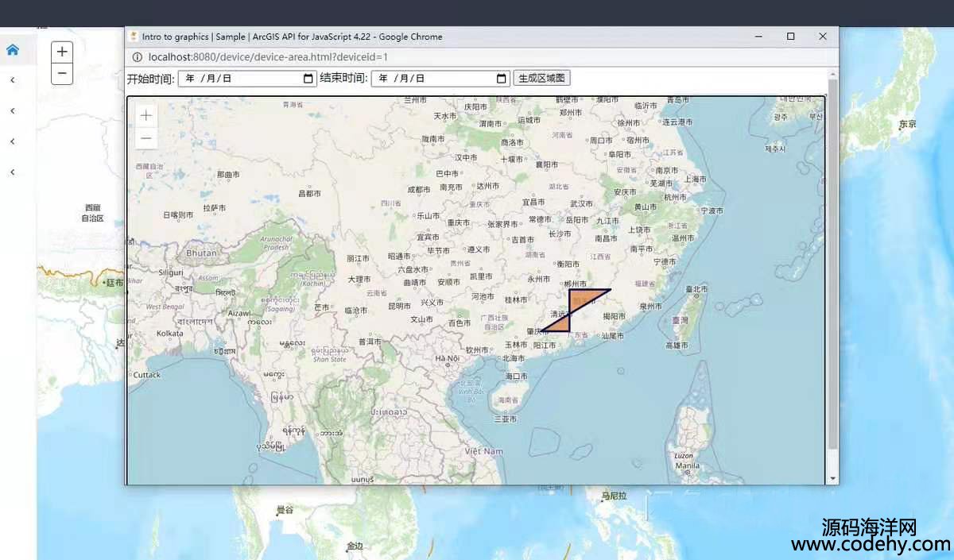Click the localhost URL in address bar
The image size is (954, 560).
[267, 57]
